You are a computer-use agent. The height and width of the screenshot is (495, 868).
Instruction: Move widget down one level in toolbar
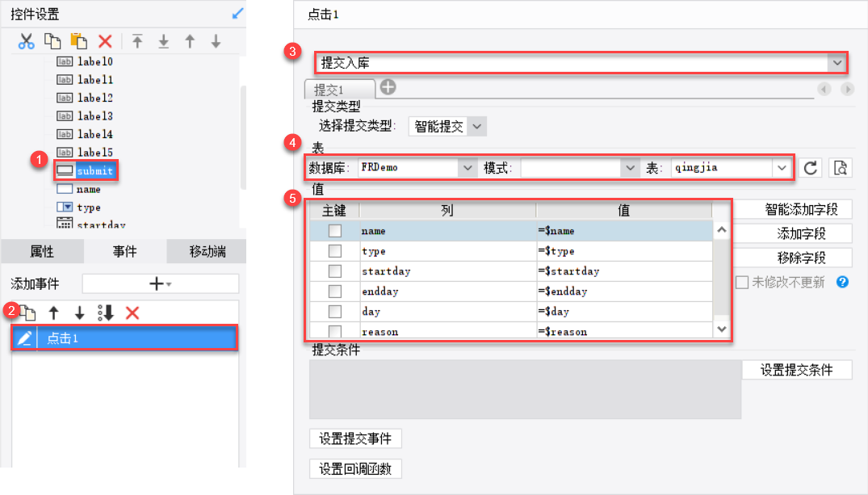coord(216,41)
